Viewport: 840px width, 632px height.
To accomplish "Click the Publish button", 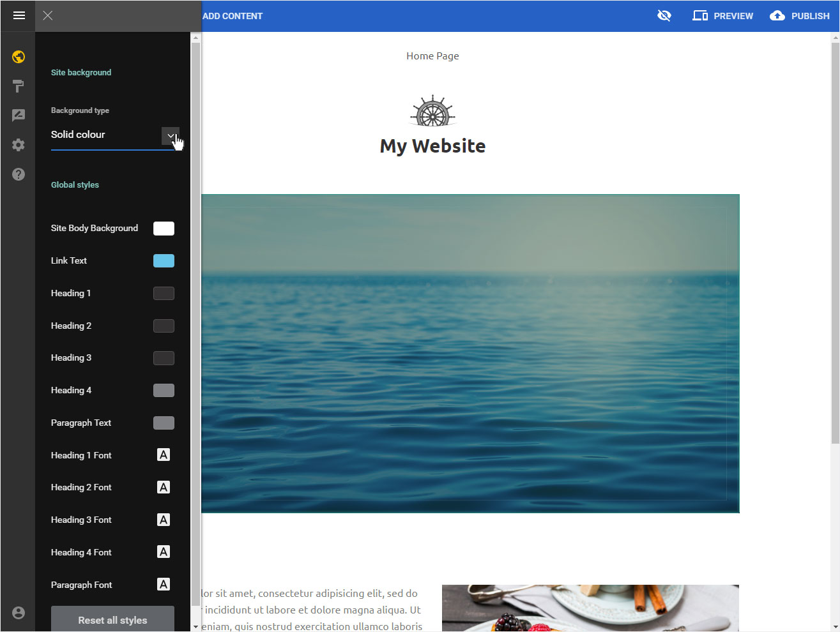I will point(800,15).
